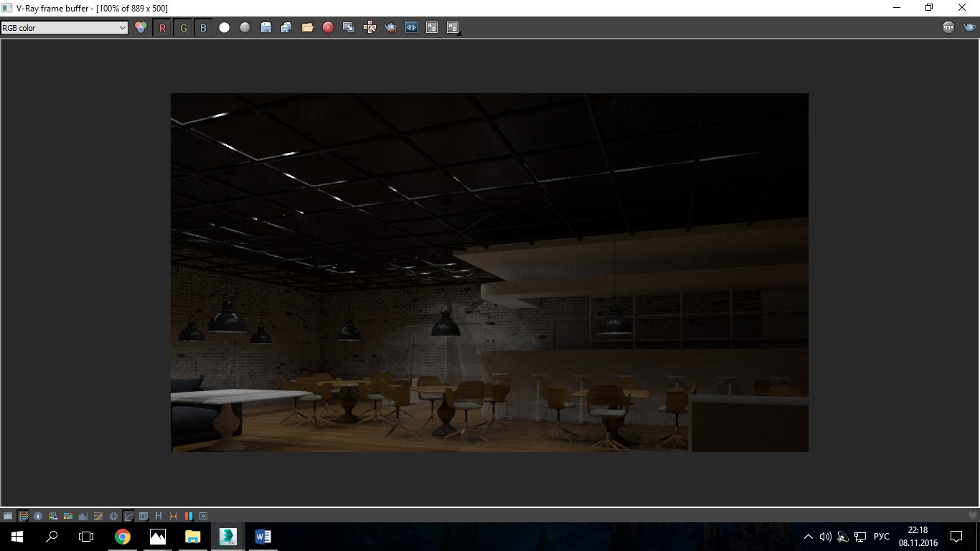Save all image channels to separate files
This screenshot has width=980, height=551.
286,28
